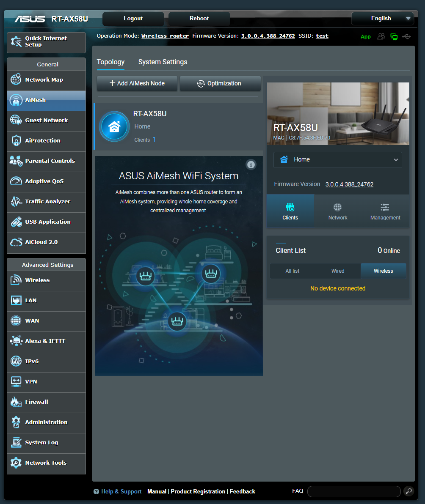The height and width of the screenshot is (504, 425).
Task: Select the Clients tab
Action: point(290,211)
